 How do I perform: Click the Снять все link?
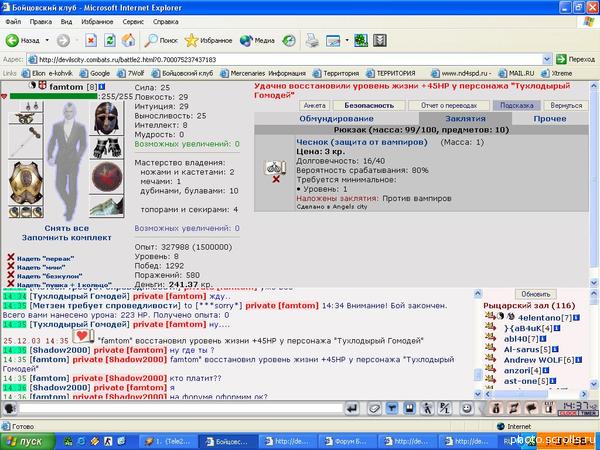tap(67, 228)
